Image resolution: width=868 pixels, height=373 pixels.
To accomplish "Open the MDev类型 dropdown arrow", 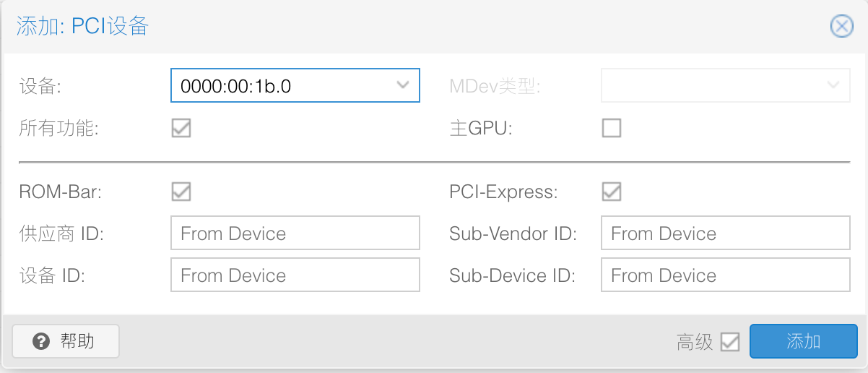I will pyautogui.click(x=834, y=85).
